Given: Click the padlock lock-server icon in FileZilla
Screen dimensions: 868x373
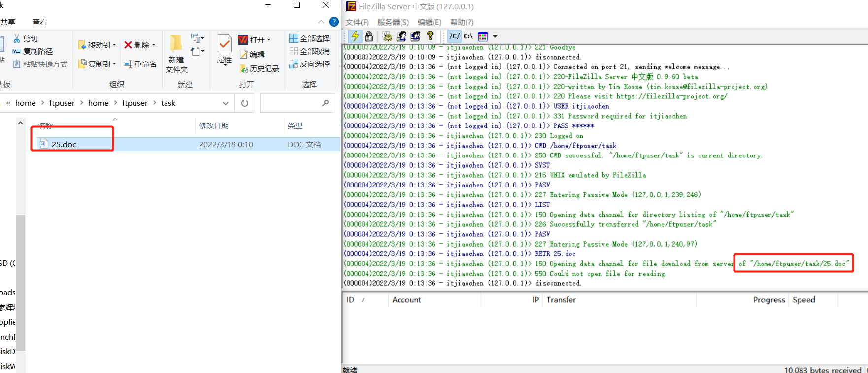Looking at the screenshot, I should pyautogui.click(x=368, y=36).
